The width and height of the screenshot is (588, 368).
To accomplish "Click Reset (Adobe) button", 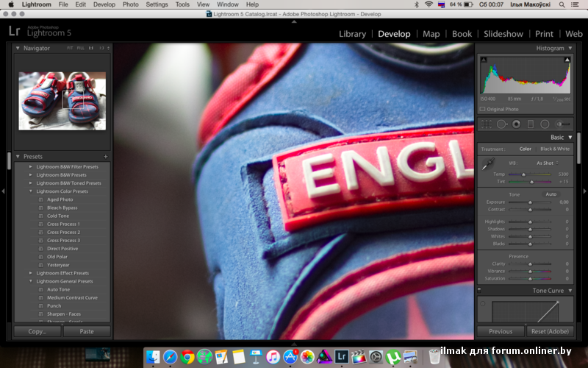I will pyautogui.click(x=550, y=332).
